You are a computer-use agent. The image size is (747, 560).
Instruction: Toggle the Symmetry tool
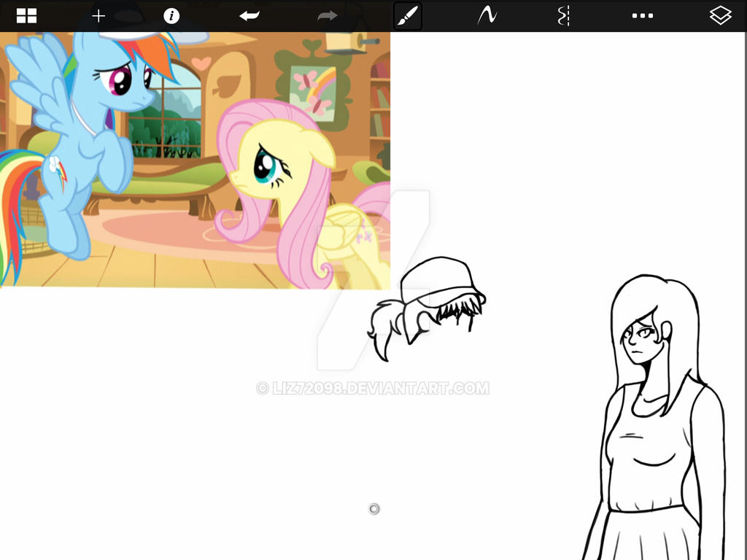point(564,15)
